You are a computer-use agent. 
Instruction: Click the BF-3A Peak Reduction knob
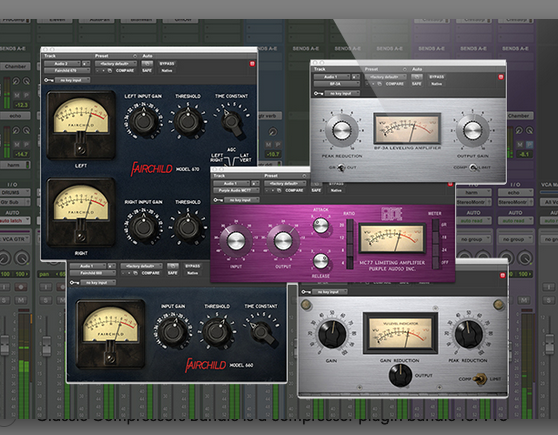(342, 131)
